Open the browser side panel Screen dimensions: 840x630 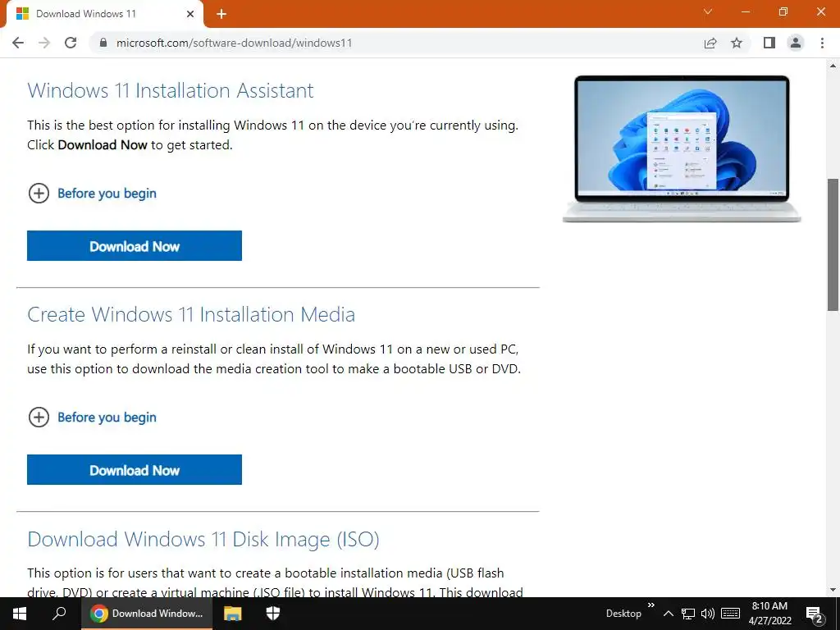[x=769, y=43]
